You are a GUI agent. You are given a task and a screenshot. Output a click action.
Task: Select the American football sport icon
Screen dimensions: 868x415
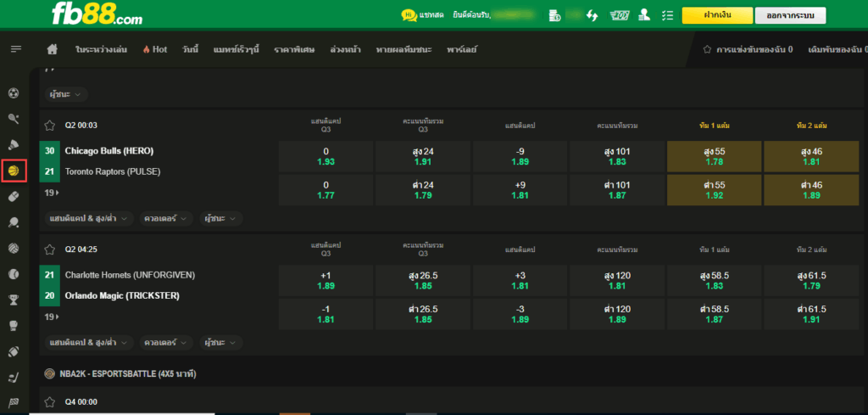[14, 351]
